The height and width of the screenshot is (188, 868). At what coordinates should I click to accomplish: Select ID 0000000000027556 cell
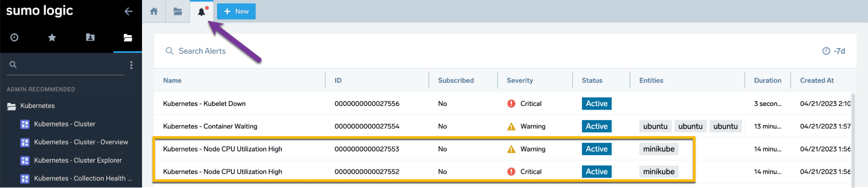click(x=367, y=104)
